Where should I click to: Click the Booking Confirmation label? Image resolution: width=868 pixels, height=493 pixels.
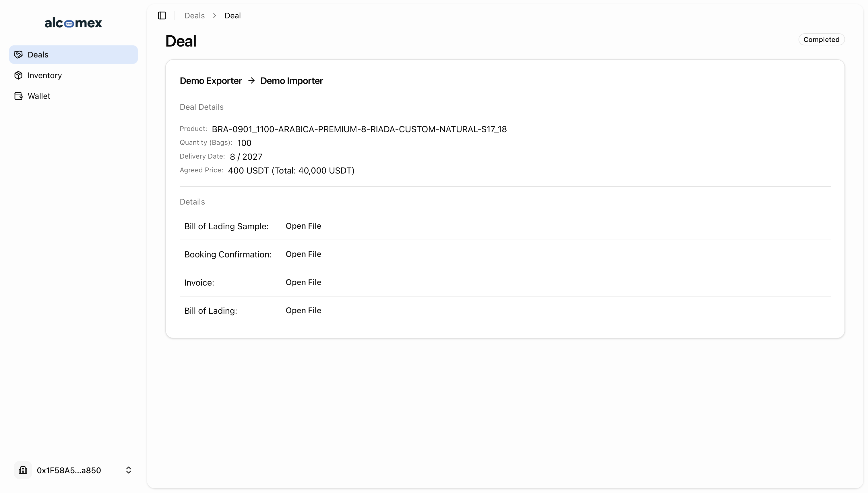pyautogui.click(x=228, y=254)
